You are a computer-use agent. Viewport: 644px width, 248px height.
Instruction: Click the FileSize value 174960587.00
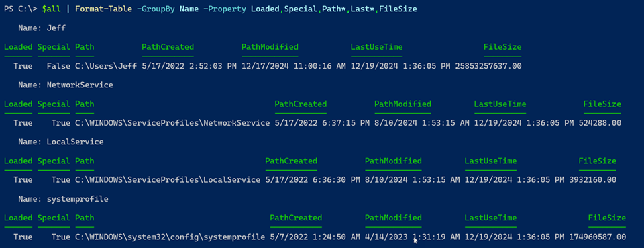pos(598,237)
